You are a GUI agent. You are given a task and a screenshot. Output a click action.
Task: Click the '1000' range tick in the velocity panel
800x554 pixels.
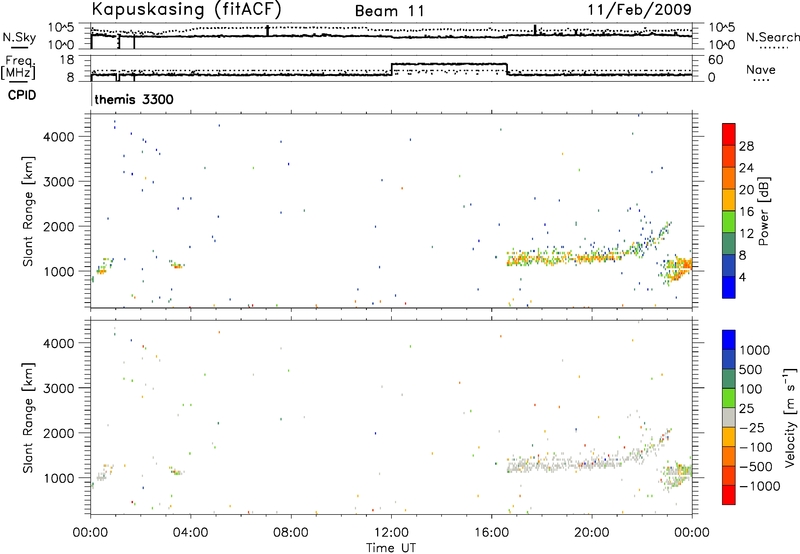coord(60,477)
